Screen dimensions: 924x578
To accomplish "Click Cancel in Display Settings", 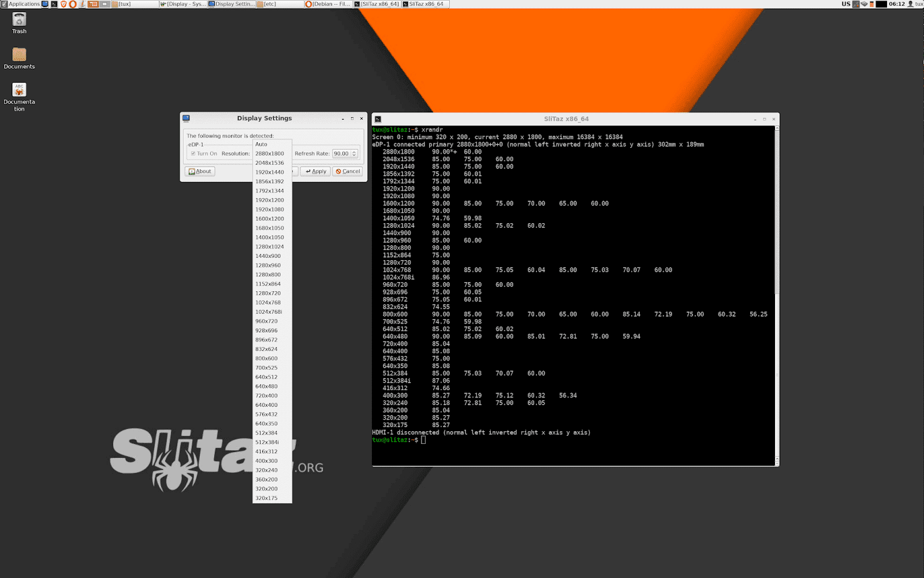I will coord(348,172).
